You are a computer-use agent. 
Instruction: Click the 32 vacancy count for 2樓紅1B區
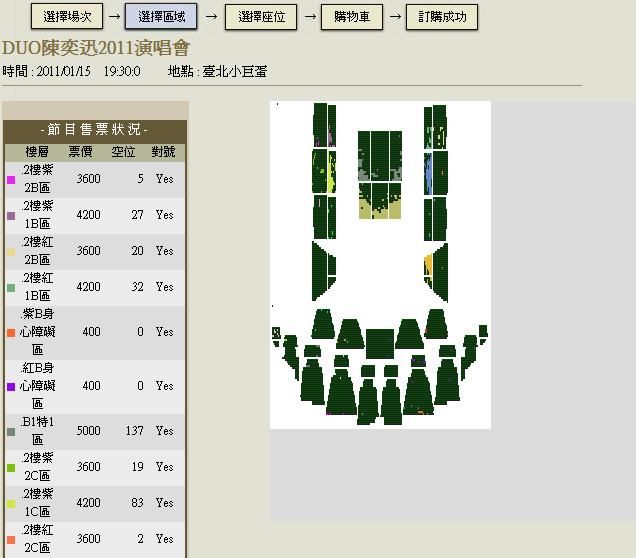(138, 287)
